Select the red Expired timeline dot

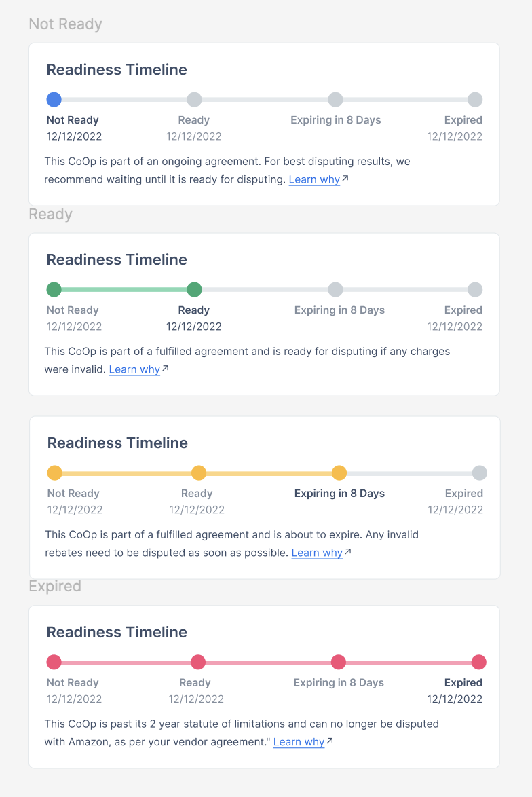(478, 663)
